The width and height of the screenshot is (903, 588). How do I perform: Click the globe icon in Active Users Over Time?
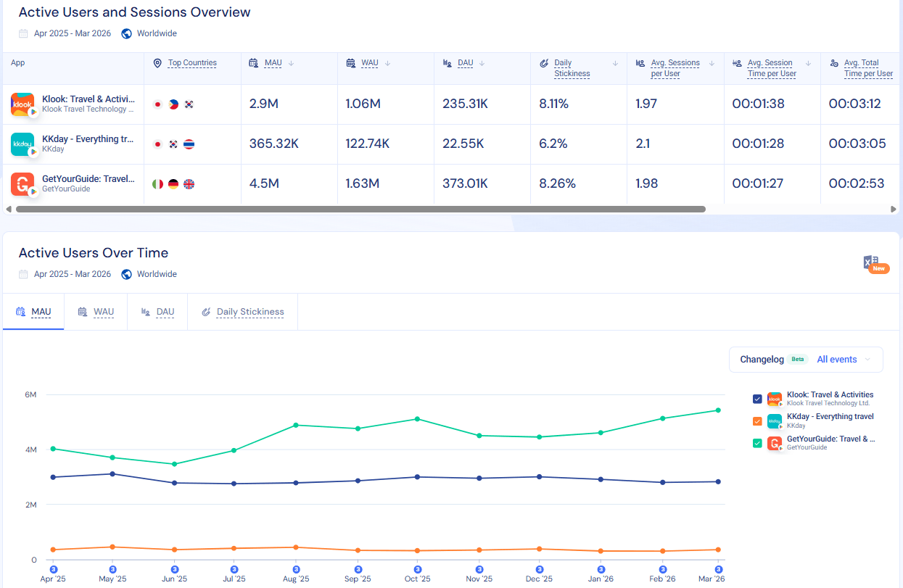coord(127,274)
